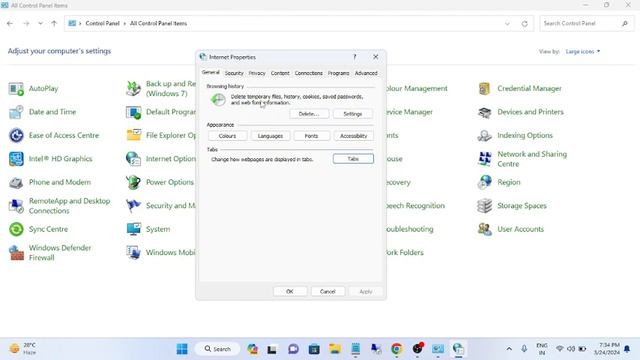Switch to the Security tab
The image size is (640, 360).
tap(234, 73)
